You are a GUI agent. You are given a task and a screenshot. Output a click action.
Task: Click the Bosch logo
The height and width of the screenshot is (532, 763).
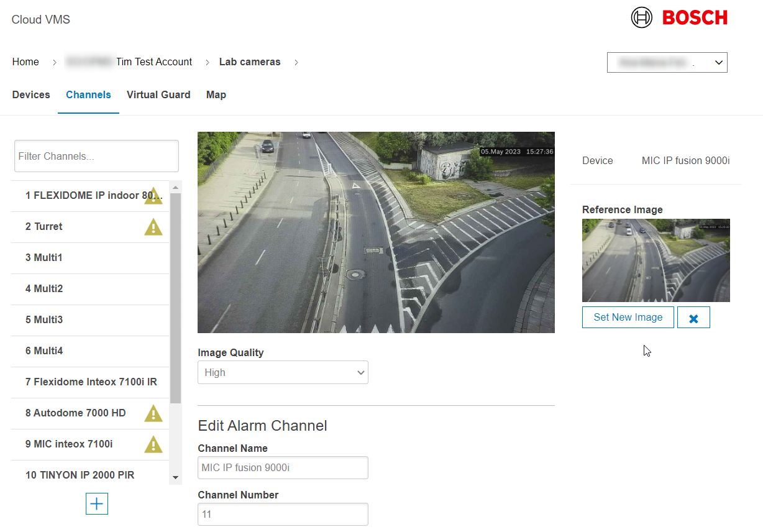pyautogui.click(x=679, y=17)
